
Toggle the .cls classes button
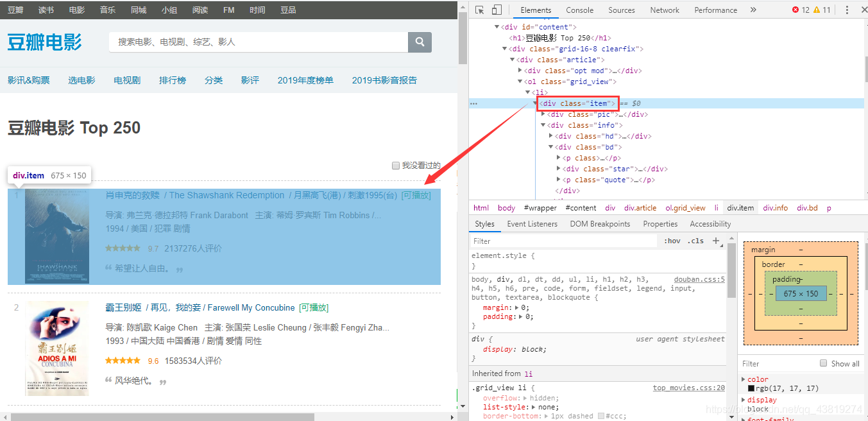tap(695, 241)
